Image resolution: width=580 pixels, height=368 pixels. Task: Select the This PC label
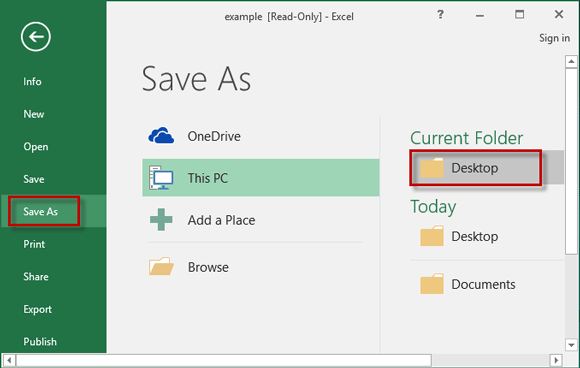[x=208, y=178]
